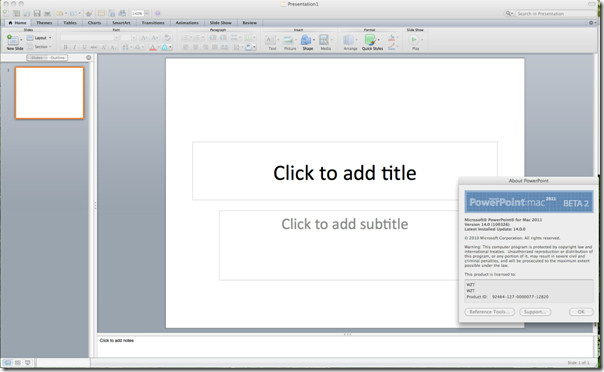
Task: Open the zoom percentage dropdown
Action: point(147,13)
